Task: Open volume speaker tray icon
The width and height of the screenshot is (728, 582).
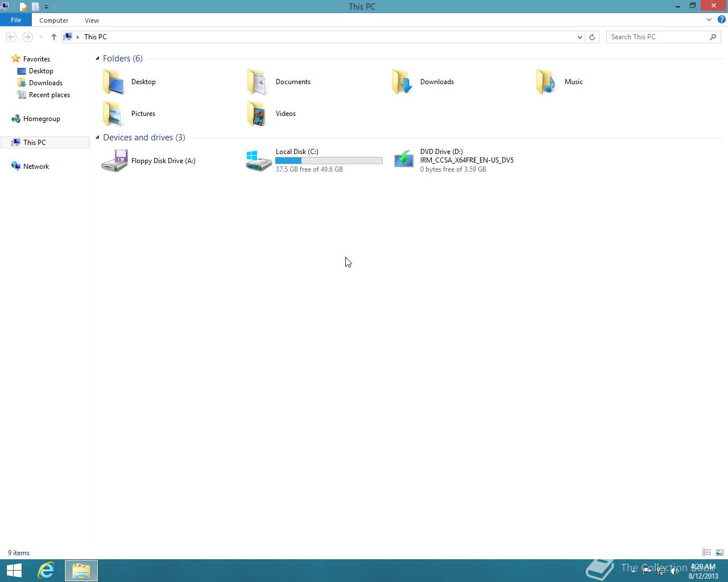Action: [675, 572]
